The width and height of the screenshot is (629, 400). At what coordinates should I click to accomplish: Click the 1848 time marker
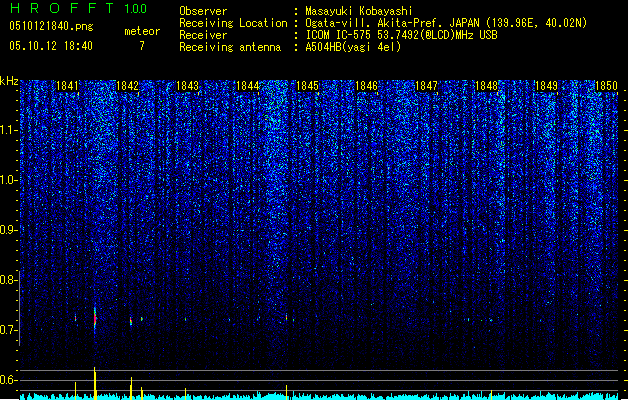[486, 86]
